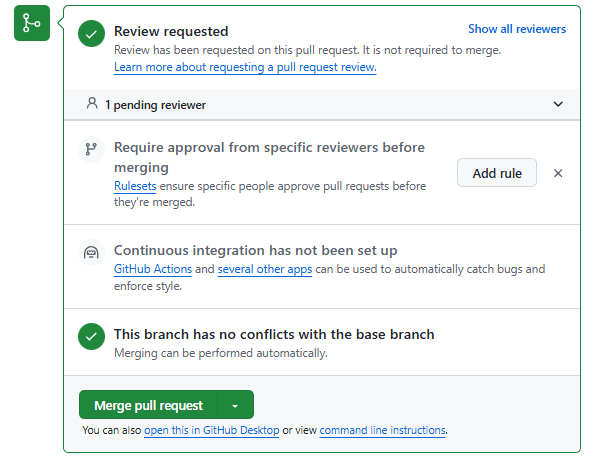The height and width of the screenshot is (463, 593).
Task: Click open this in GitHub Desktop link
Action: [211, 430]
